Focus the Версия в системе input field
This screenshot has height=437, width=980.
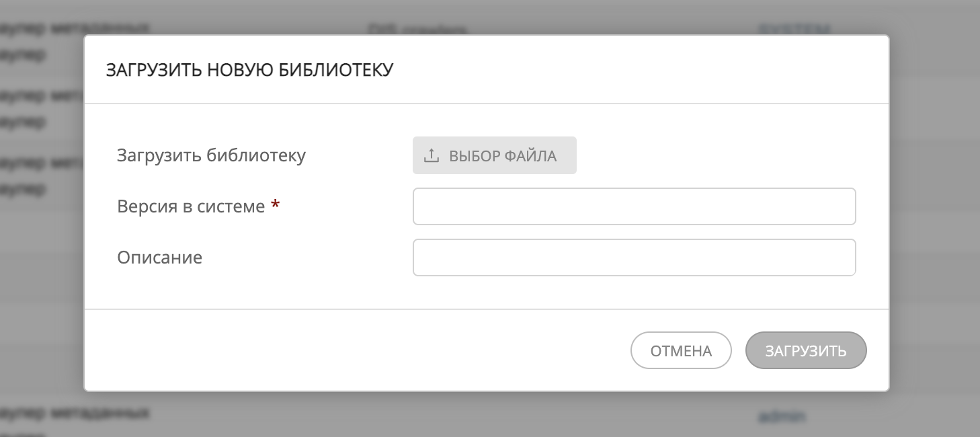click(634, 206)
